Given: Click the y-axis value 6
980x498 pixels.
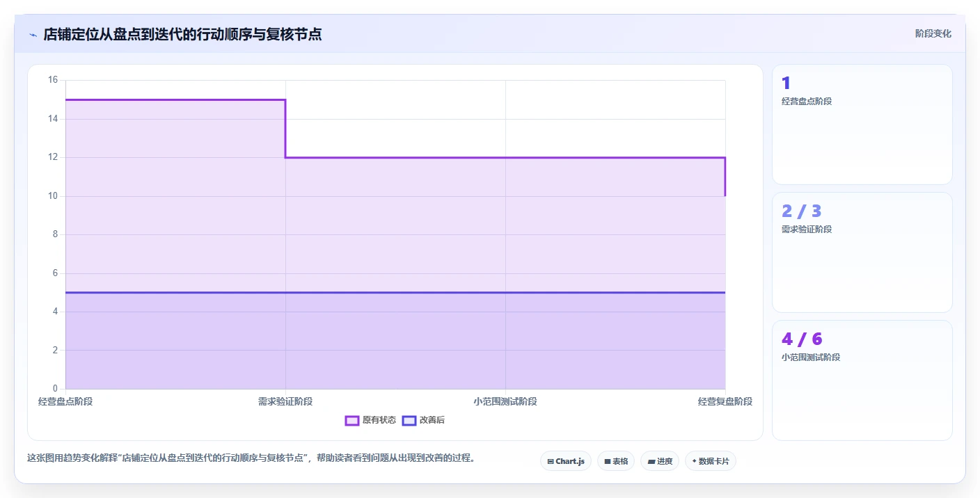Looking at the screenshot, I should [56, 273].
